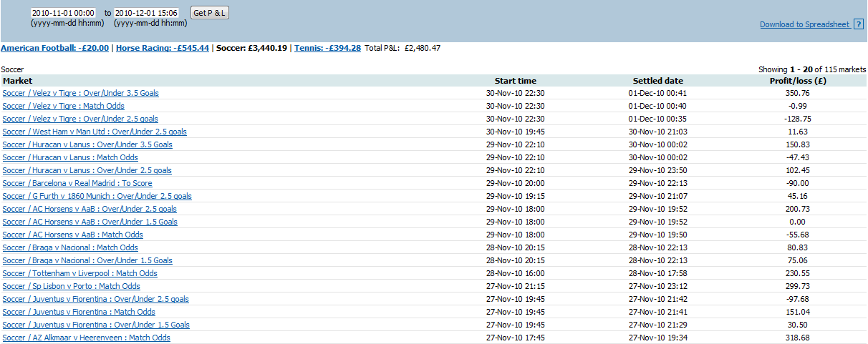Click start time 29-Nov-10 20:00
The width and height of the screenshot is (868, 344).
(x=516, y=183)
